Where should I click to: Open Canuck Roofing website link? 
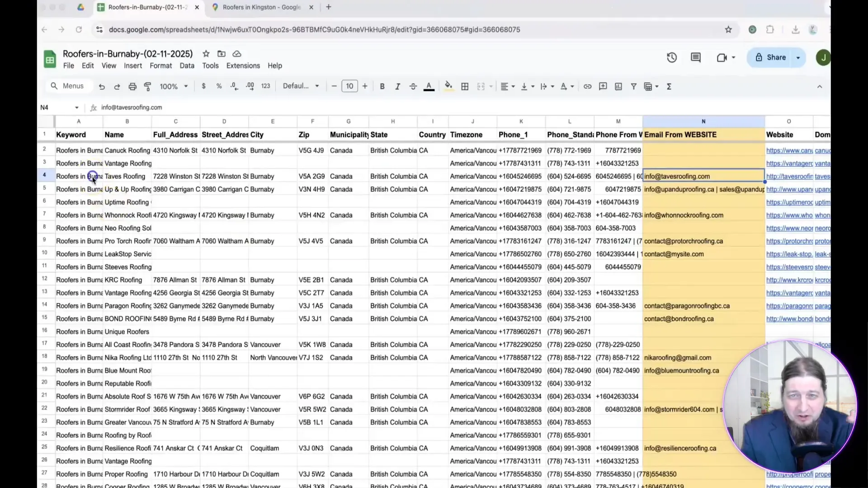[789, 150]
